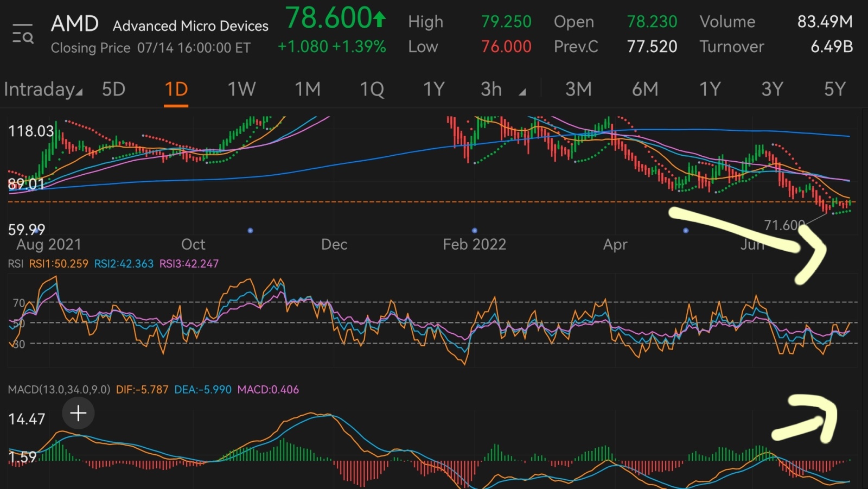Screen dimensions: 868x489
Task: Click the Dec date axis label
Action: tap(334, 245)
